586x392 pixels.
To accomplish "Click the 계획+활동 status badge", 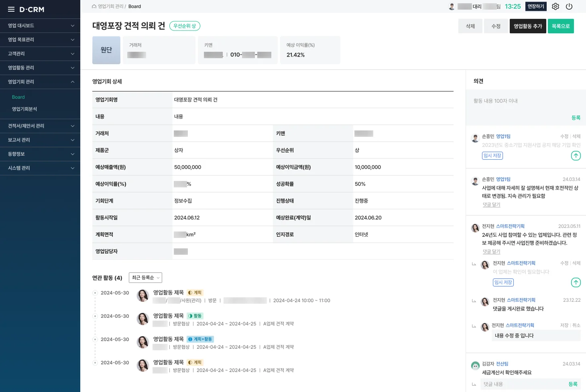I will 200,339.
